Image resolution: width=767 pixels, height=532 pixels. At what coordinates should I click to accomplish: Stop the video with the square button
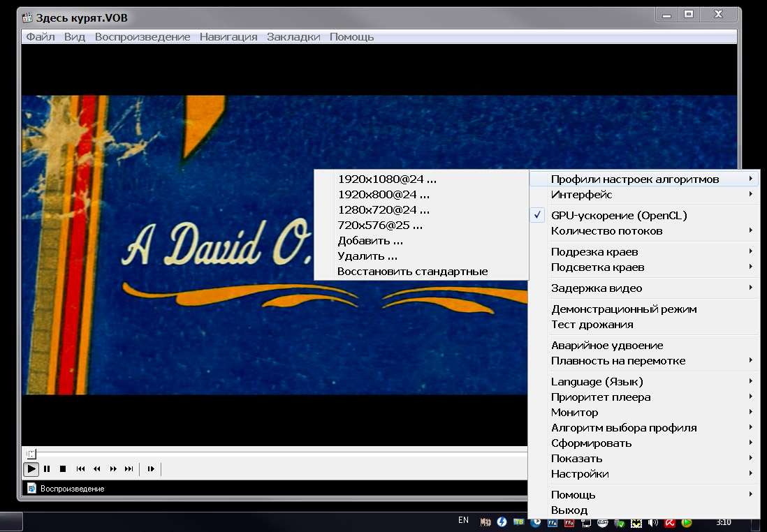[x=63, y=469]
